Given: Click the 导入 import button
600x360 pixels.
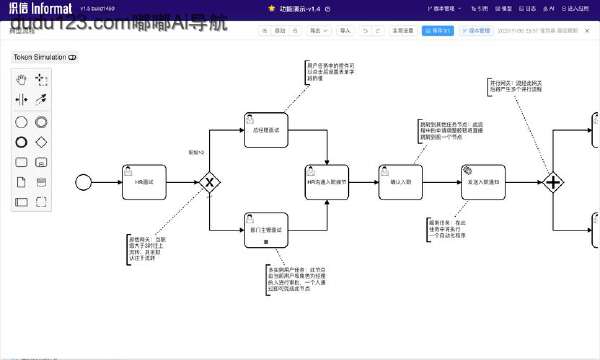Looking at the screenshot, I should click(345, 31).
